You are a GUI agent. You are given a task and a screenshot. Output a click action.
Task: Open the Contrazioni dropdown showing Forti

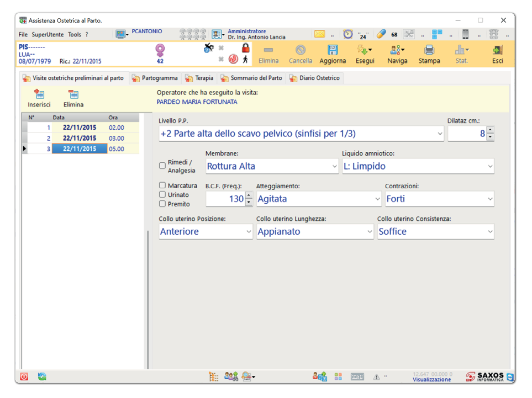(x=490, y=199)
